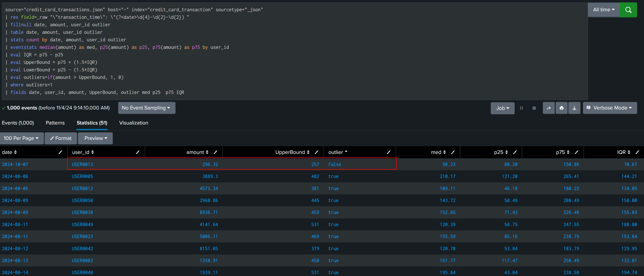Stop the search job

pyautogui.click(x=534, y=108)
